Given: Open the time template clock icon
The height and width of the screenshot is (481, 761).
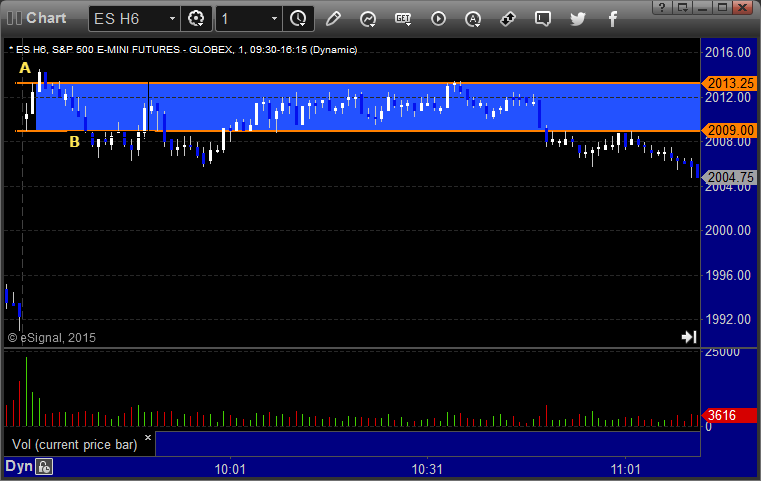Looking at the screenshot, I should point(298,19).
